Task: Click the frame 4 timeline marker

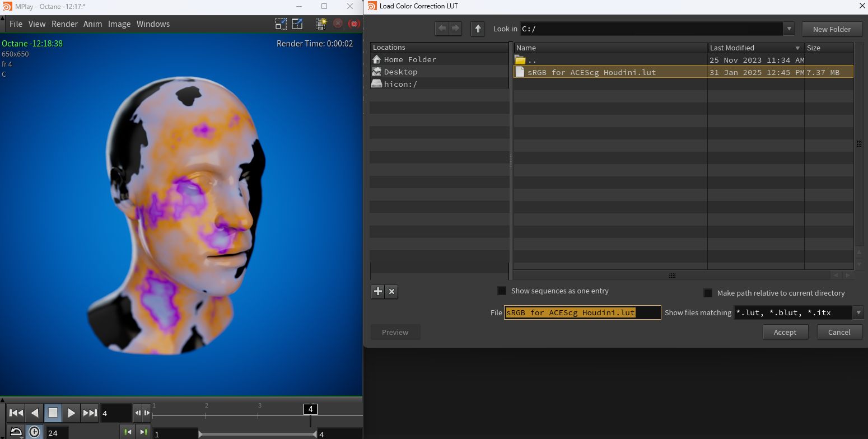Action: coord(310,409)
